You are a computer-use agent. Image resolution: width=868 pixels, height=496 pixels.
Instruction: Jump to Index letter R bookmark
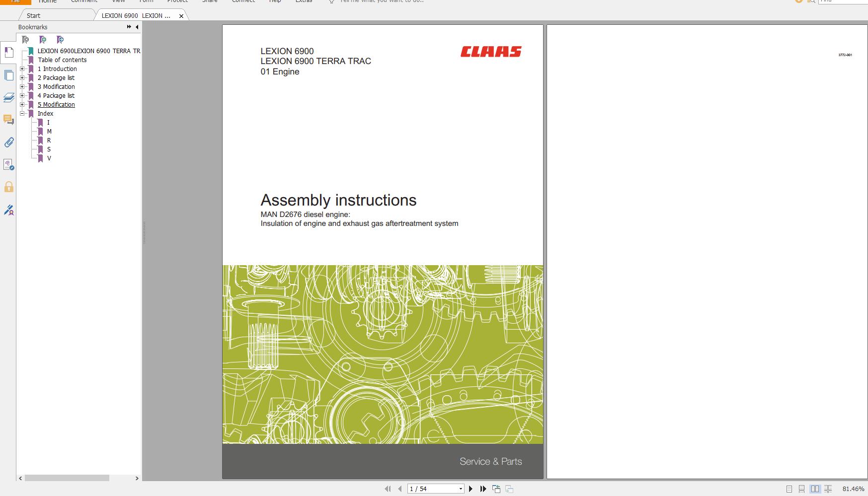49,141
